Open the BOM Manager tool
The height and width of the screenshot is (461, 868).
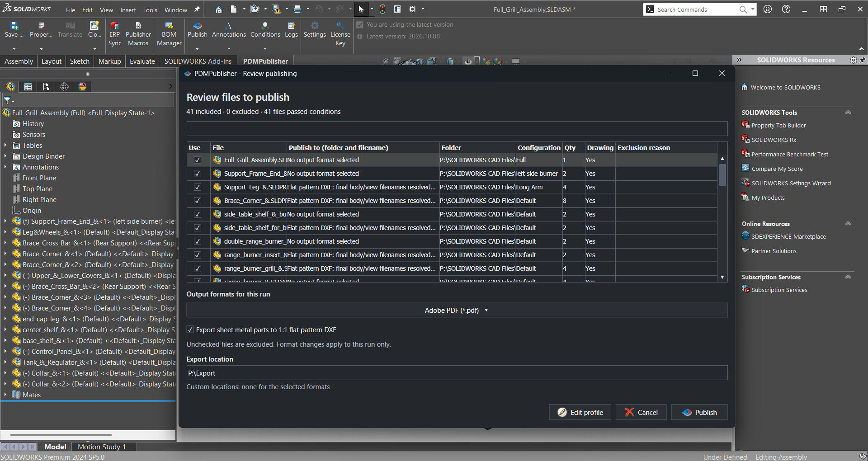pyautogui.click(x=169, y=34)
